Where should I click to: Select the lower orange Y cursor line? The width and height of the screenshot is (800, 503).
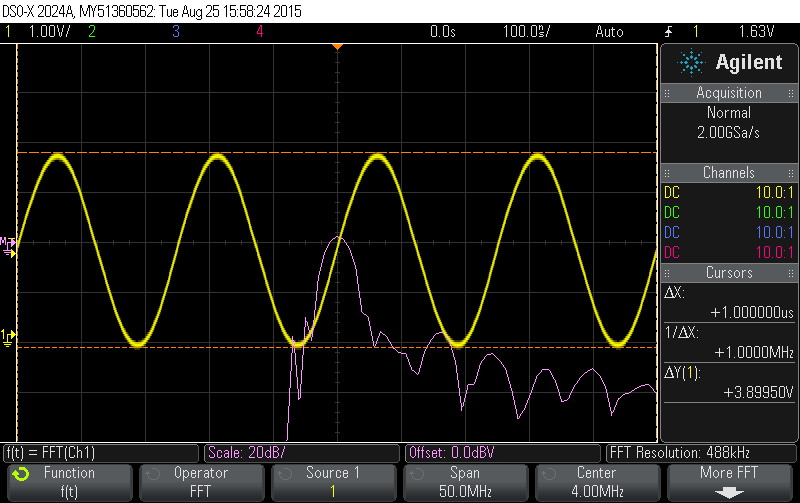coord(337,347)
